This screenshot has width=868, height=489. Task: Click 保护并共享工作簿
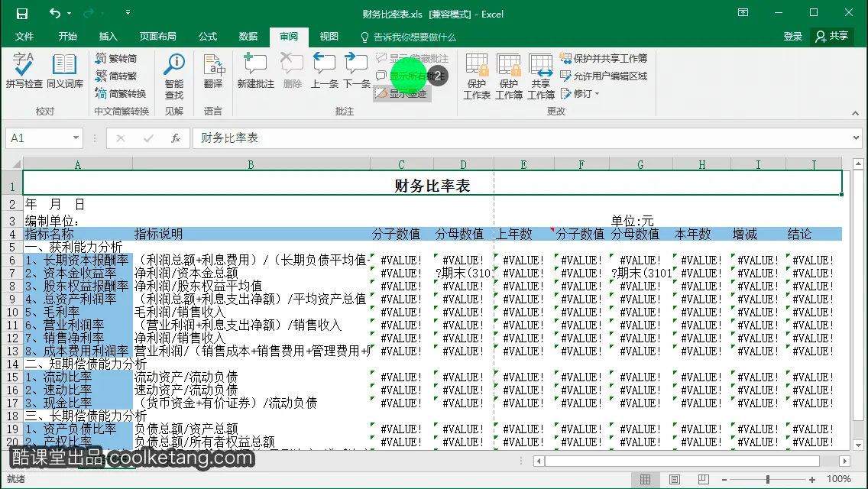point(604,58)
